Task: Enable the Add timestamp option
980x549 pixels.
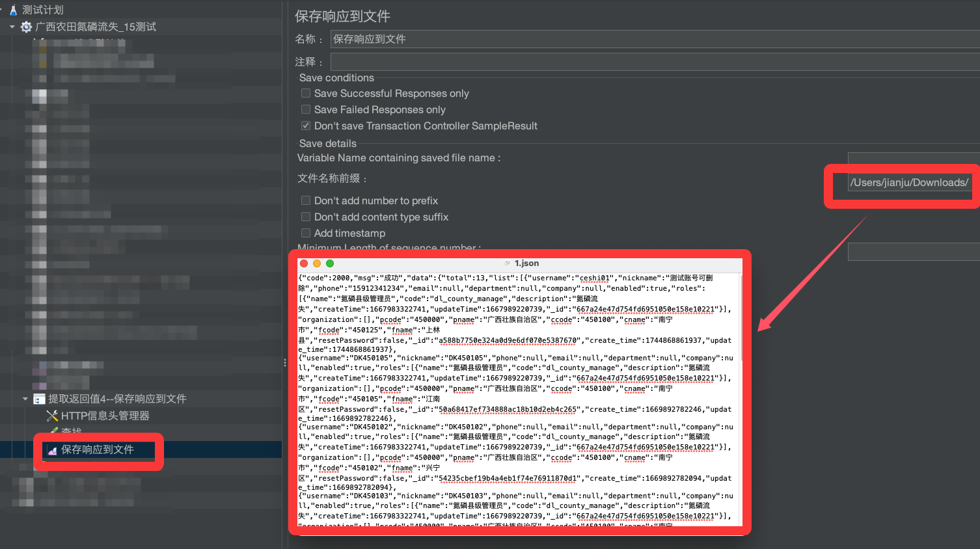Action: 306,233
